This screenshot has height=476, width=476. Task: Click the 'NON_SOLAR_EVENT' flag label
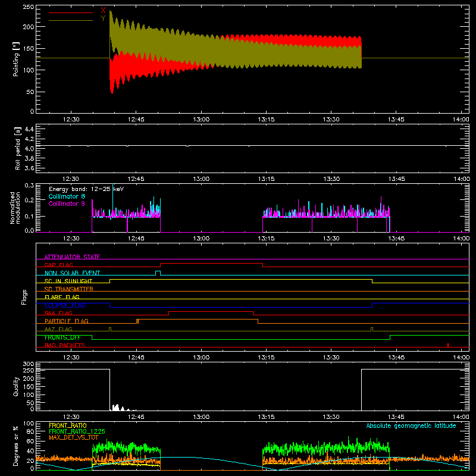(x=72, y=273)
